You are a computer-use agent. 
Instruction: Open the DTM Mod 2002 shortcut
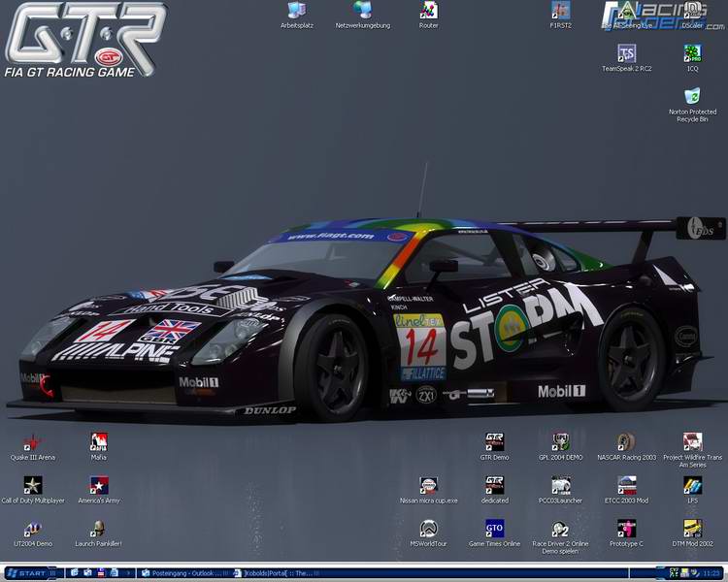pos(692,533)
